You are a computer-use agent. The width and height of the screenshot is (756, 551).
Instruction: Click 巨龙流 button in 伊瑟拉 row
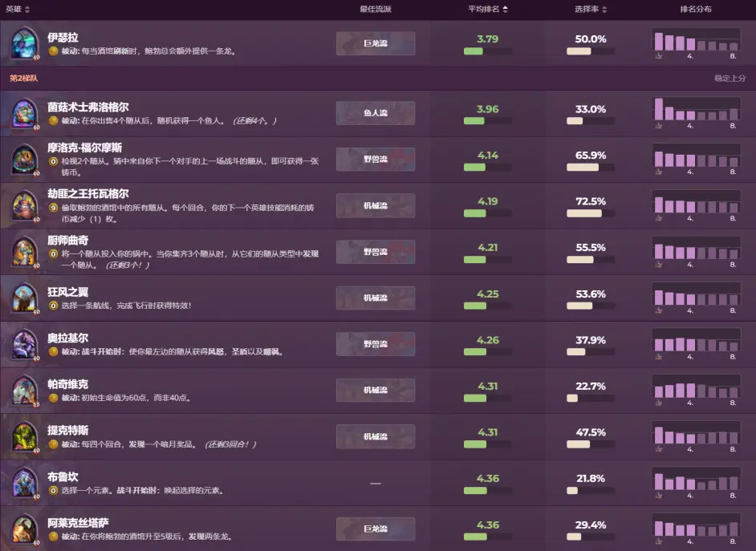375,43
